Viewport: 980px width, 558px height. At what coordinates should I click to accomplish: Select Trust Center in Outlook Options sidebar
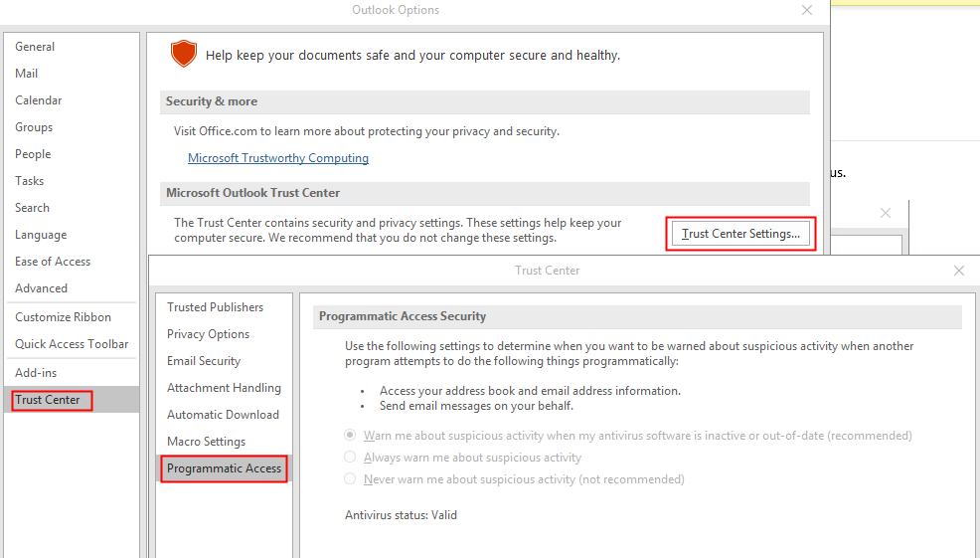point(72,400)
